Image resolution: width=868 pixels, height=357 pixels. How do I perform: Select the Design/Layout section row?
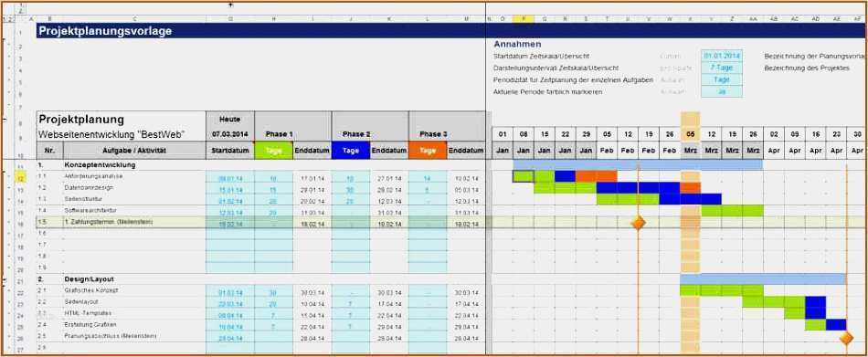260,279
